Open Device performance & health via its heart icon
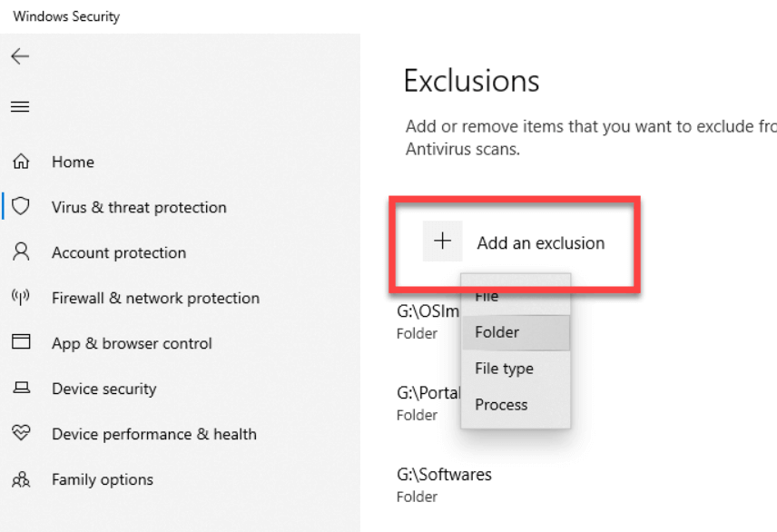Screen dimensions: 777x532 (x=19, y=434)
